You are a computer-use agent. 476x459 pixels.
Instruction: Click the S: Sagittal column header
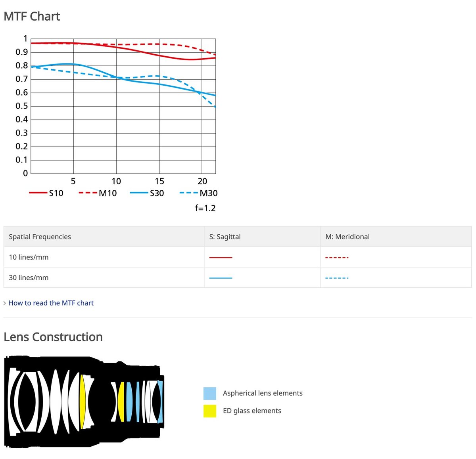pos(225,237)
